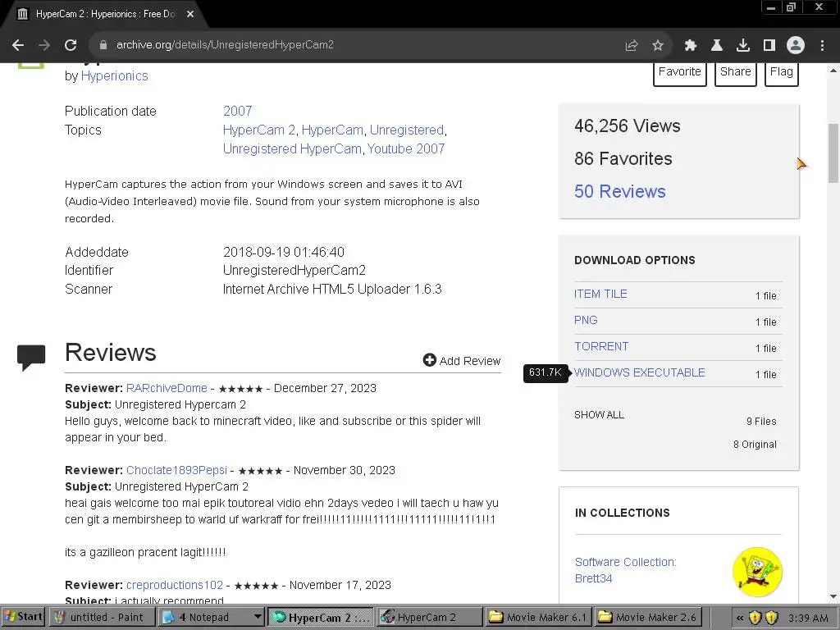Click the Flag button

click(x=782, y=73)
